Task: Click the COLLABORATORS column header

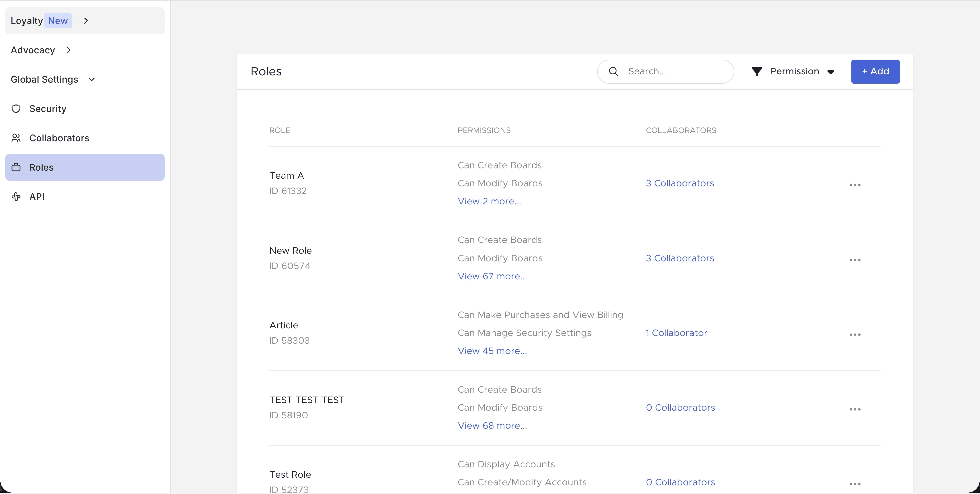Action: 681,130
